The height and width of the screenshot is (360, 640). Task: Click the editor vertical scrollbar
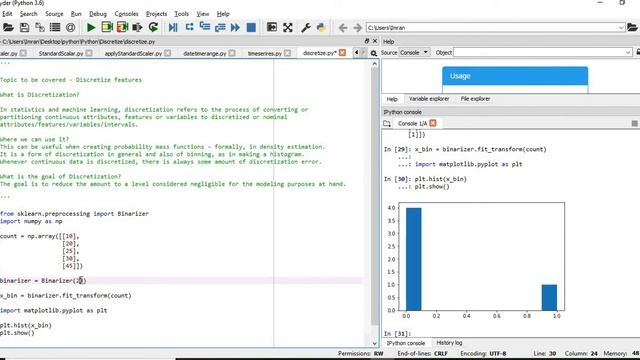[375, 196]
